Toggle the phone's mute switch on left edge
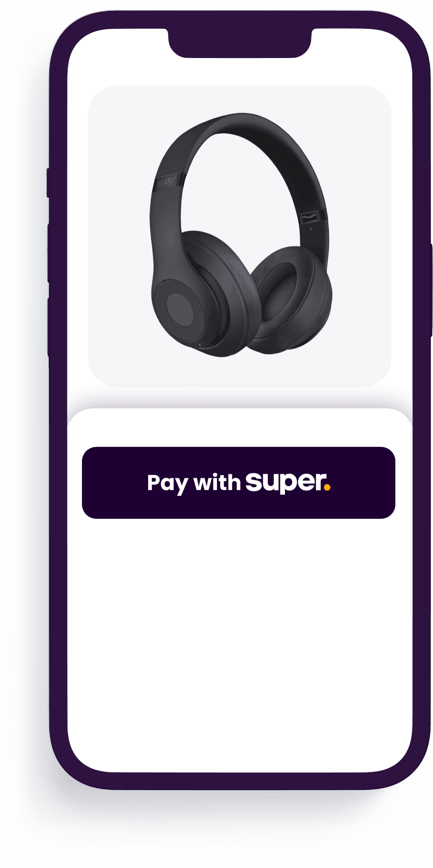Image resolution: width=433 pixels, height=868 pixels. click(48, 182)
